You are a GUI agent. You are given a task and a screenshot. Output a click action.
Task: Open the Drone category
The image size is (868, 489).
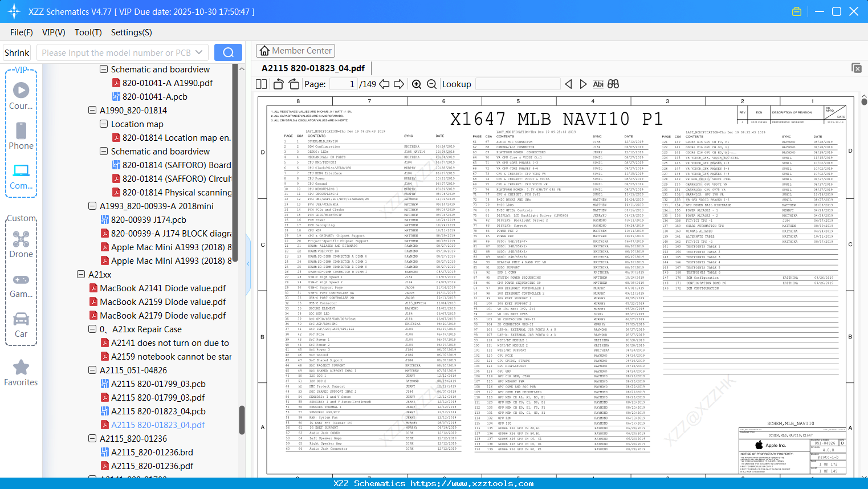pyautogui.click(x=21, y=244)
